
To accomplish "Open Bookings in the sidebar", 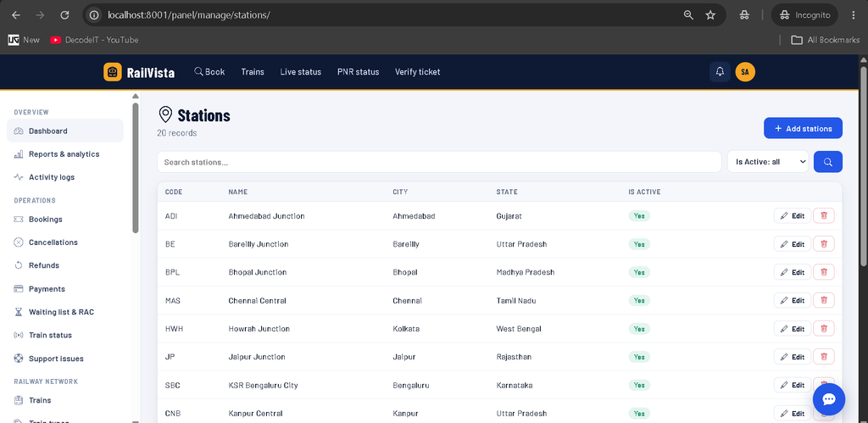I will pyautogui.click(x=64, y=220).
